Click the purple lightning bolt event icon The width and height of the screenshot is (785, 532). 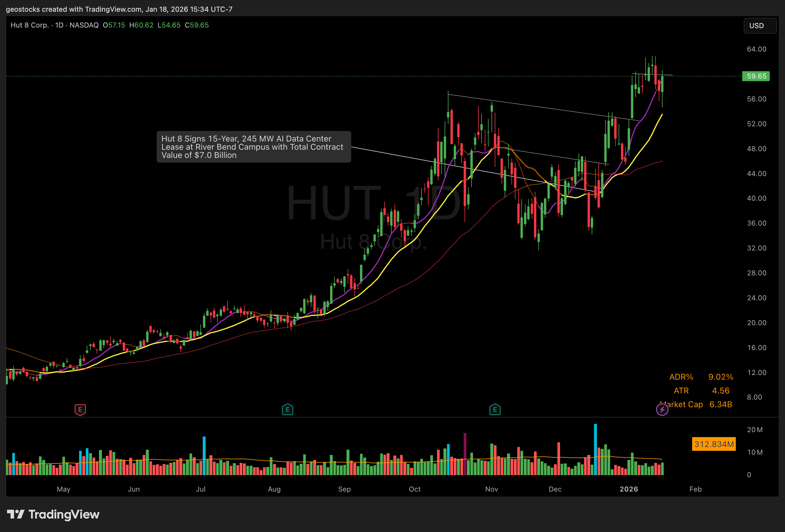[x=662, y=410]
